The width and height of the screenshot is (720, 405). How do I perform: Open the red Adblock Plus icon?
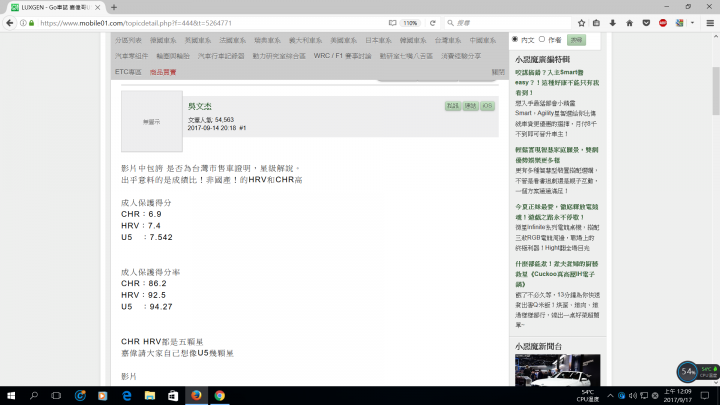coord(663,23)
